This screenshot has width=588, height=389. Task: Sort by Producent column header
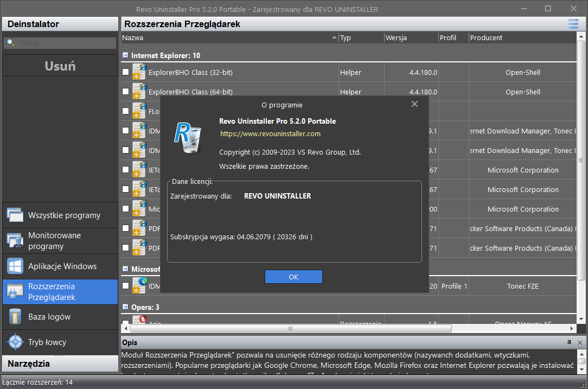[x=522, y=37]
